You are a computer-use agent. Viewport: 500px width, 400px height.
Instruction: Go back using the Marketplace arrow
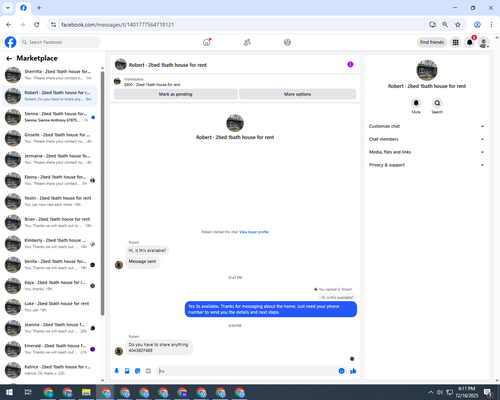tap(9, 59)
